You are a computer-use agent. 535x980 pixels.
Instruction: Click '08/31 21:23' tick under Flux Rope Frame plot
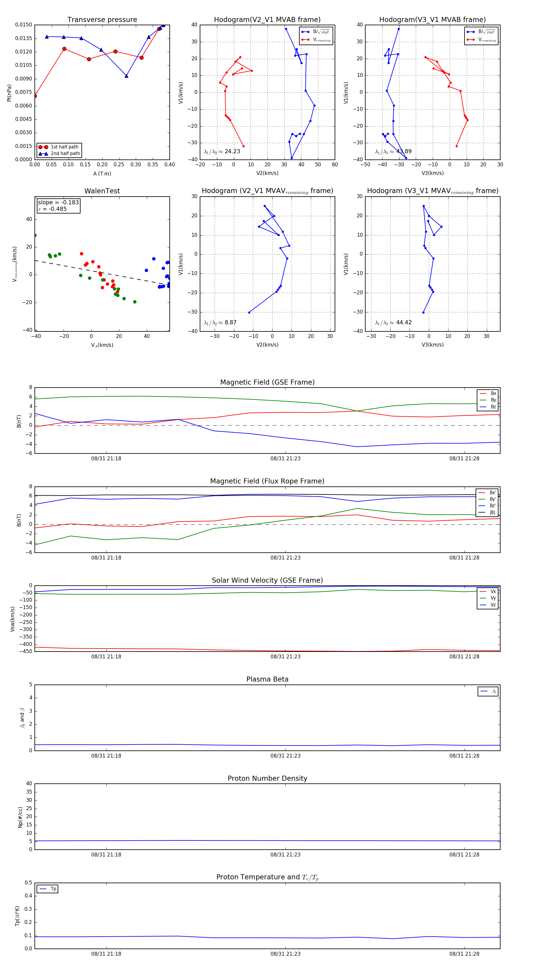pos(286,558)
